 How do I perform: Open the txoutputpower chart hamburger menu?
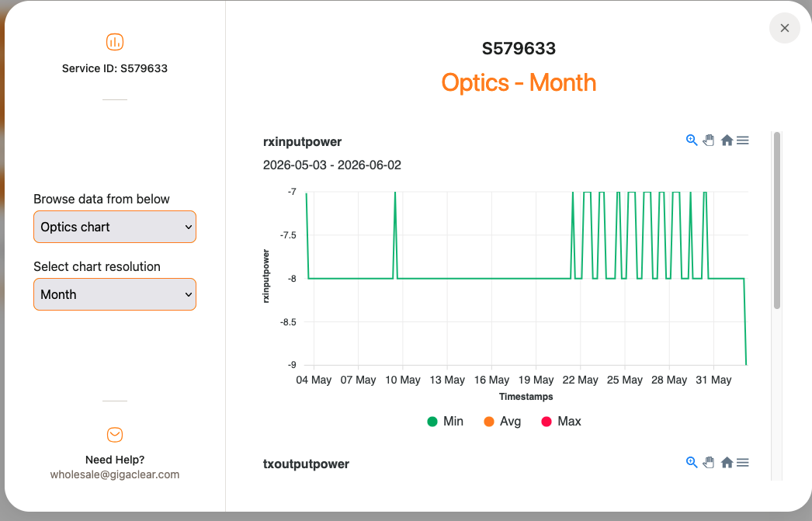pyautogui.click(x=743, y=463)
